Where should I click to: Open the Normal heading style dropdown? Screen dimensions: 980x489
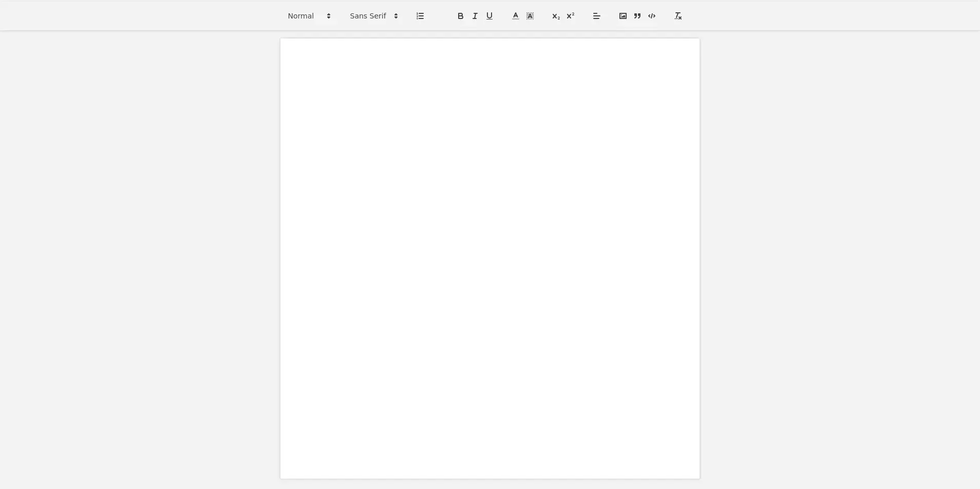[x=309, y=16]
